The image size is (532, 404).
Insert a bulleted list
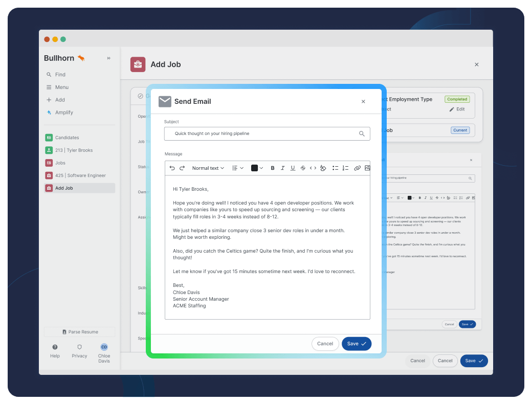(335, 168)
